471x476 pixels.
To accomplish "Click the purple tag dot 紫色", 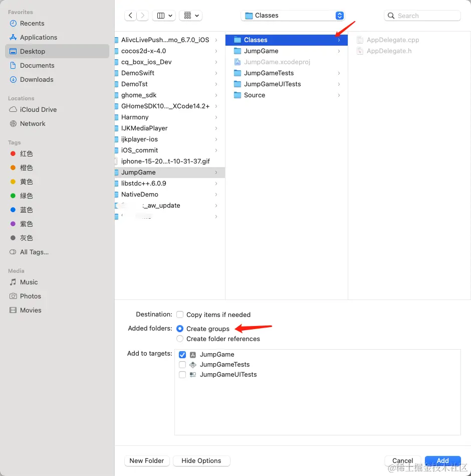I will 13,224.
